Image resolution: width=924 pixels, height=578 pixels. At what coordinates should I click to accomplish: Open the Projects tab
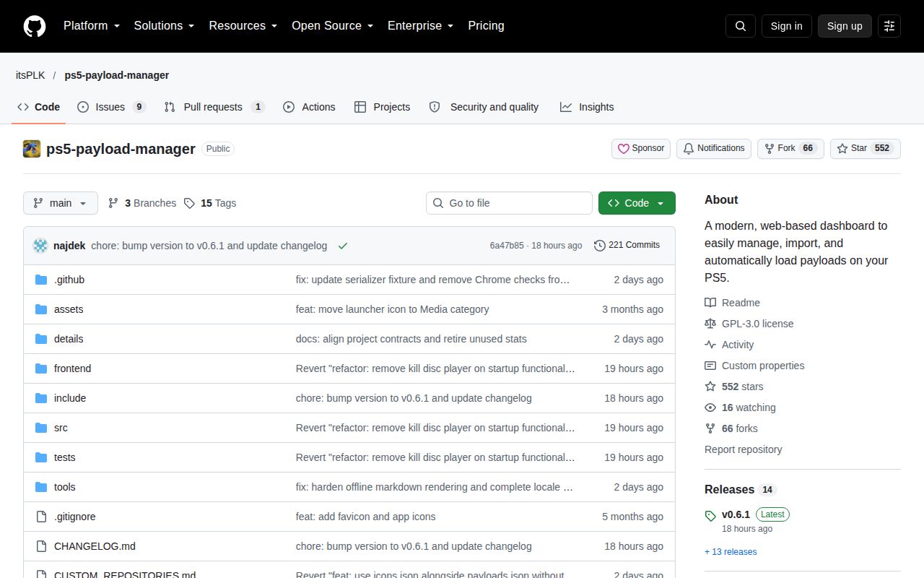point(383,107)
